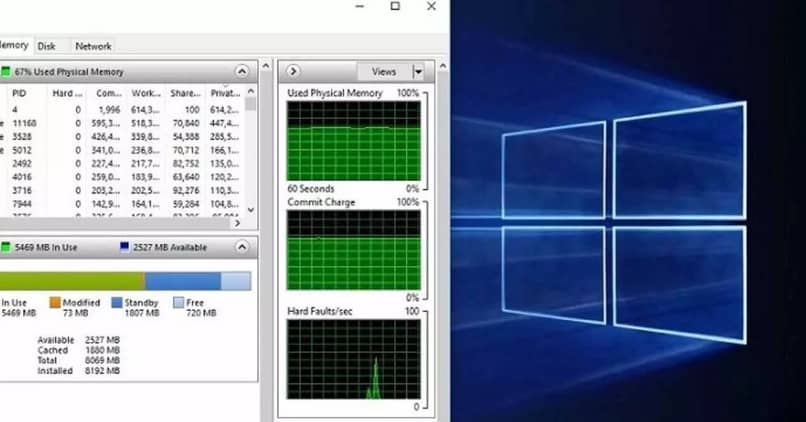The width and height of the screenshot is (806, 422).
Task: Select process row with PID 2492
Action: [122, 164]
